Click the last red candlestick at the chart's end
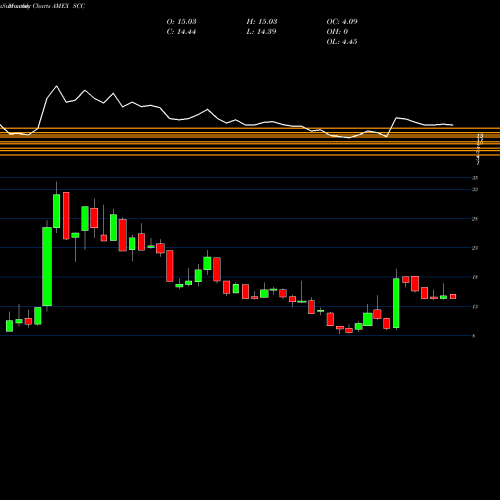500x500 pixels. click(453, 296)
